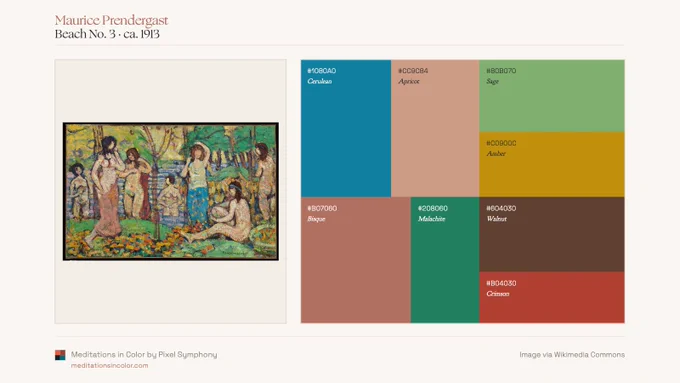The width and height of the screenshot is (680, 383).
Task: Click the hex code above 'Cerulean'
Action: pyautogui.click(x=321, y=71)
